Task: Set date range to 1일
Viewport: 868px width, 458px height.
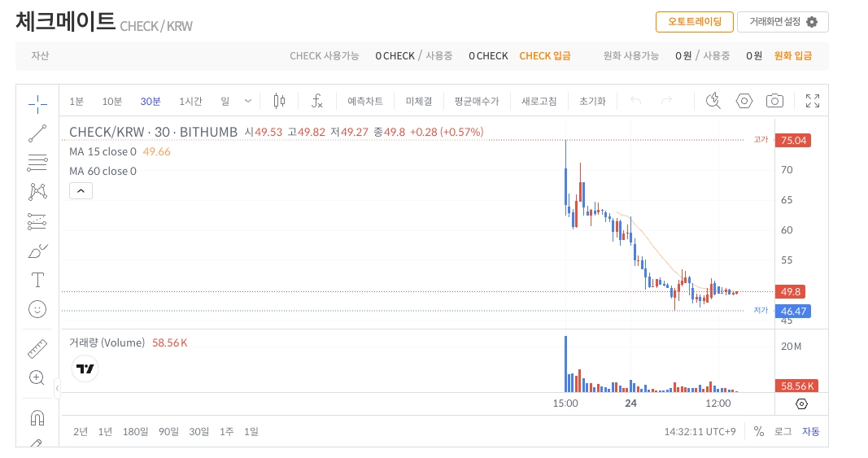Action: [251, 431]
